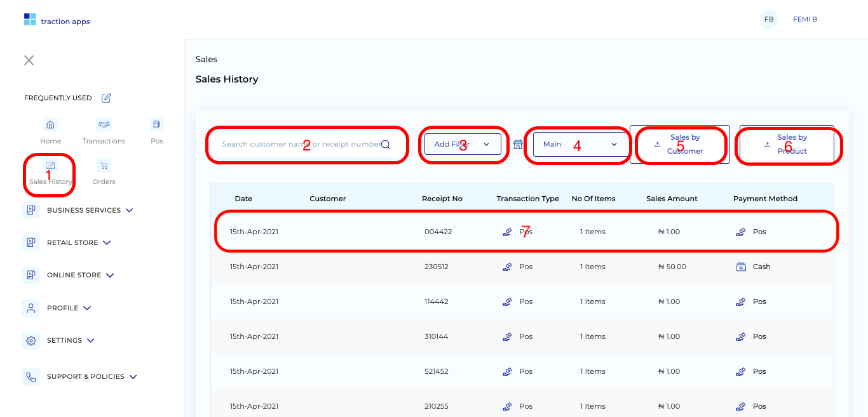Click the download icon on Sales by Customer
The height and width of the screenshot is (417, 868).
pos(657,145)
